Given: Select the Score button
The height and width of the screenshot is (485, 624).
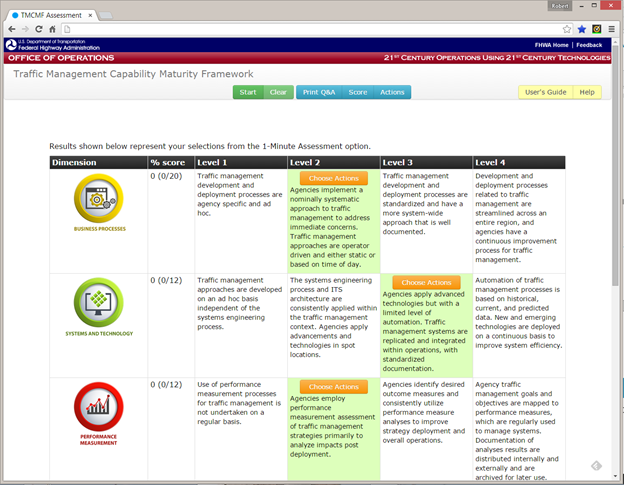Looking at the screenshot, I should click(x=357, y=92).
